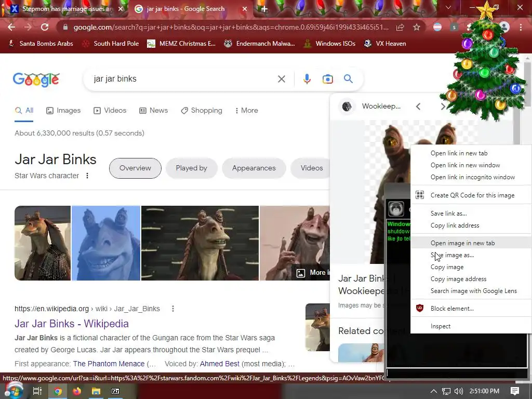Open File Explorer from taskbar
This screenshot has width=532, height=399.
(96, 391)
